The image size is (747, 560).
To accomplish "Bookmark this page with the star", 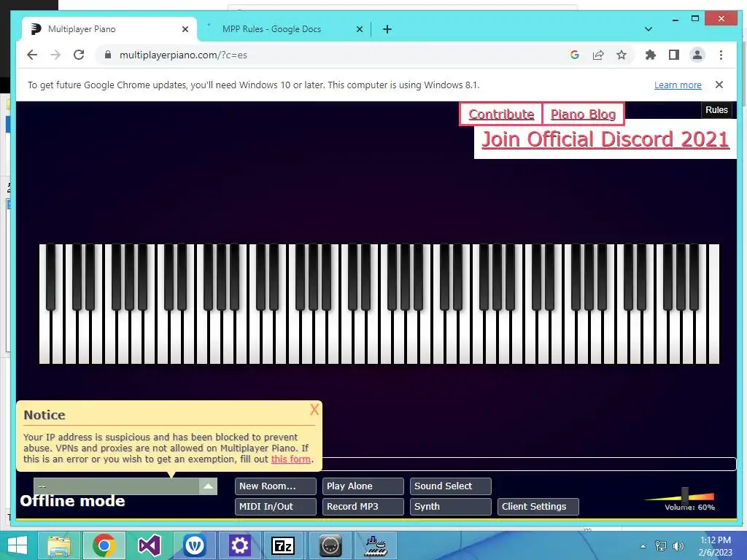I will pyautogui.click(x=622, y=55).
